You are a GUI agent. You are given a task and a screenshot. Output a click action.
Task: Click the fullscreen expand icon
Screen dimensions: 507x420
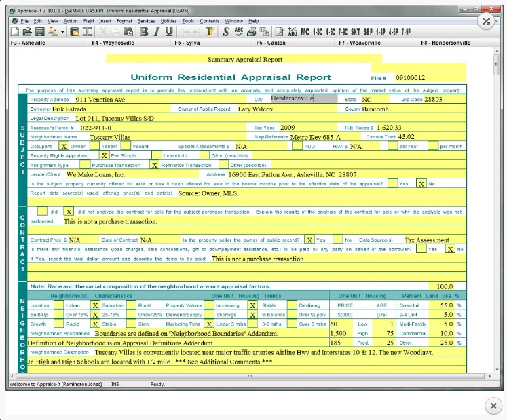click(x=486, y=21)
